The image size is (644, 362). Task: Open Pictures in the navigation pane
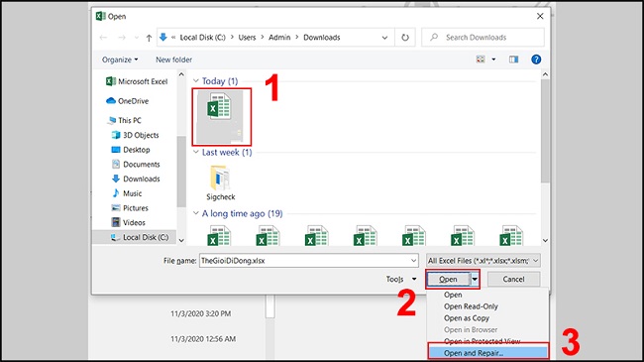tap(130, 207)
